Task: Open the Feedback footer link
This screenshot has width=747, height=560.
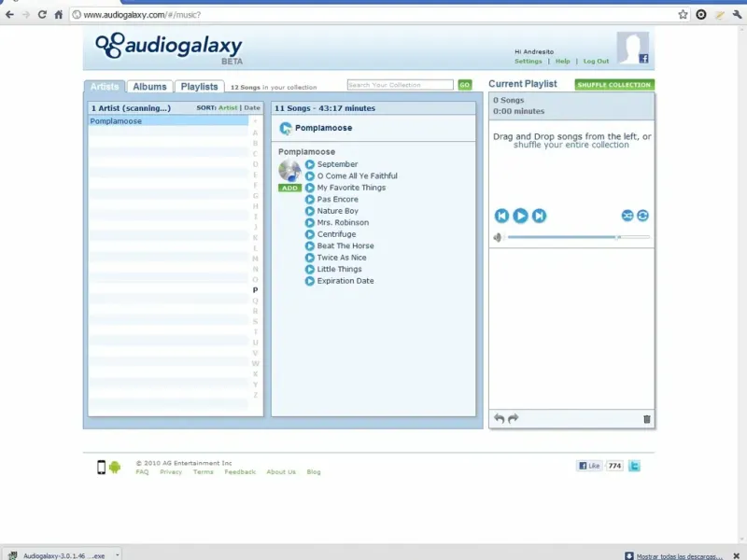Action: pyautogui.click(x=240, y=472)
